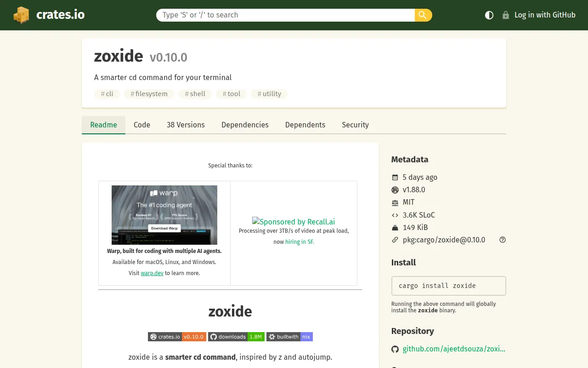Click A smarter cd command description
The width and height of the screenshot is (588, 368).
(163, 77)
